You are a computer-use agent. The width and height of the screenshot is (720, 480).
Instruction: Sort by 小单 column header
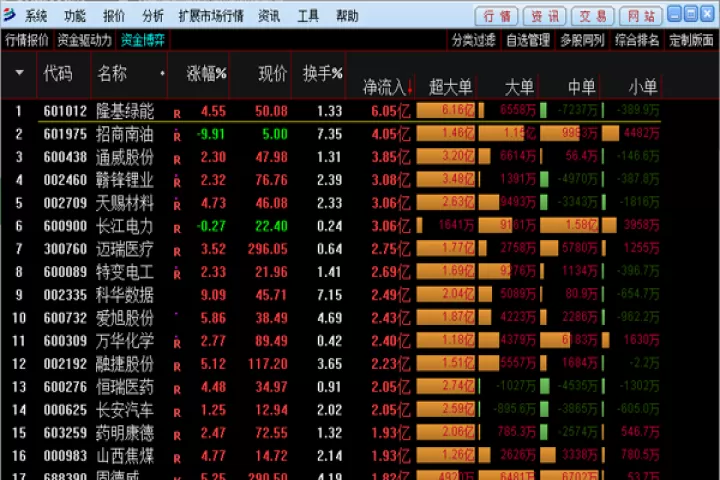point(643,87)
